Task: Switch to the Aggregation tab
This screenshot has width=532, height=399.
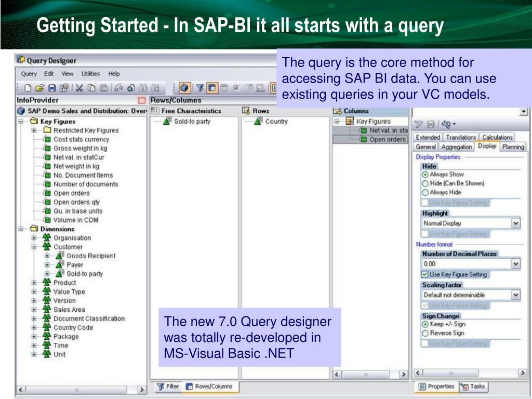Action: pyautogui.click(x=456, y=147)
